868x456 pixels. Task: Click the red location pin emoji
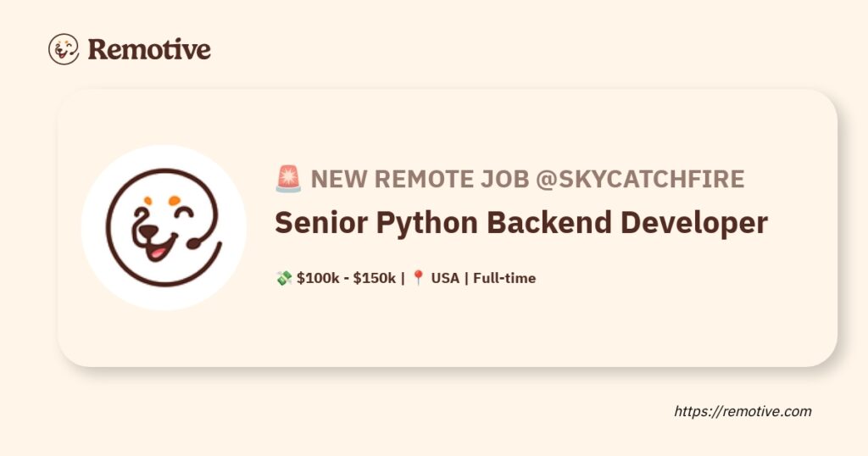418,278
